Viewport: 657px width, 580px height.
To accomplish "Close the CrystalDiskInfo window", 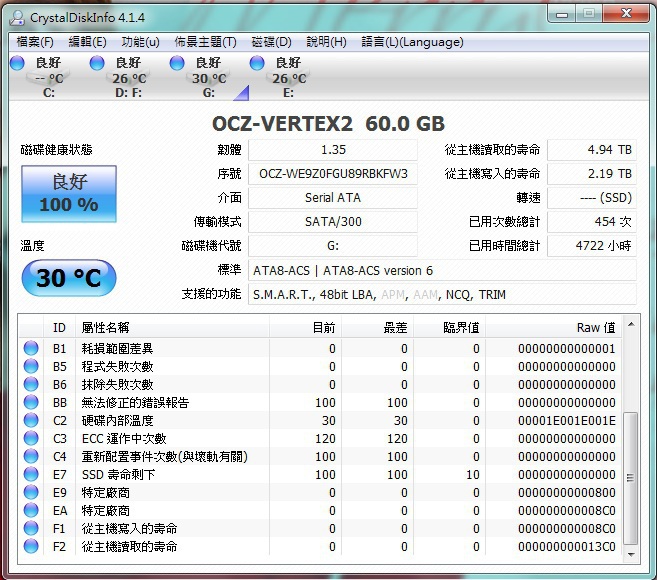I will click(626, 14).
